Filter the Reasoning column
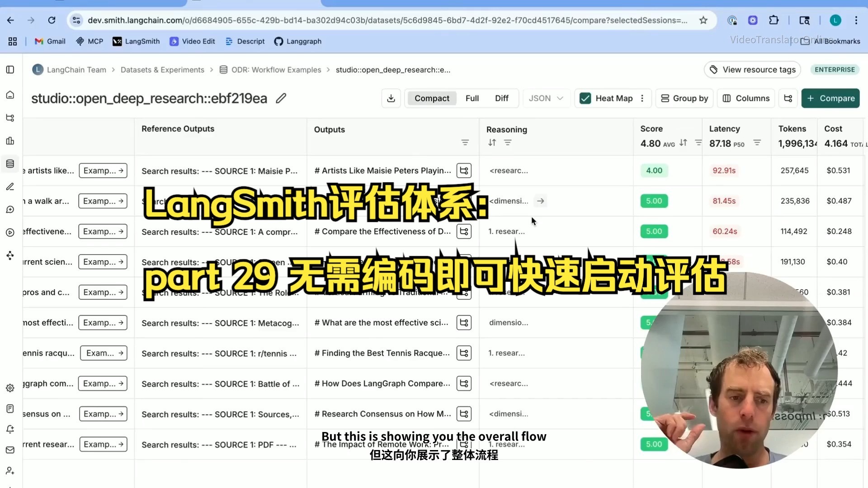The height and width of the screenshot is (488, 868). pyautogui.click(x=508, y=143)
